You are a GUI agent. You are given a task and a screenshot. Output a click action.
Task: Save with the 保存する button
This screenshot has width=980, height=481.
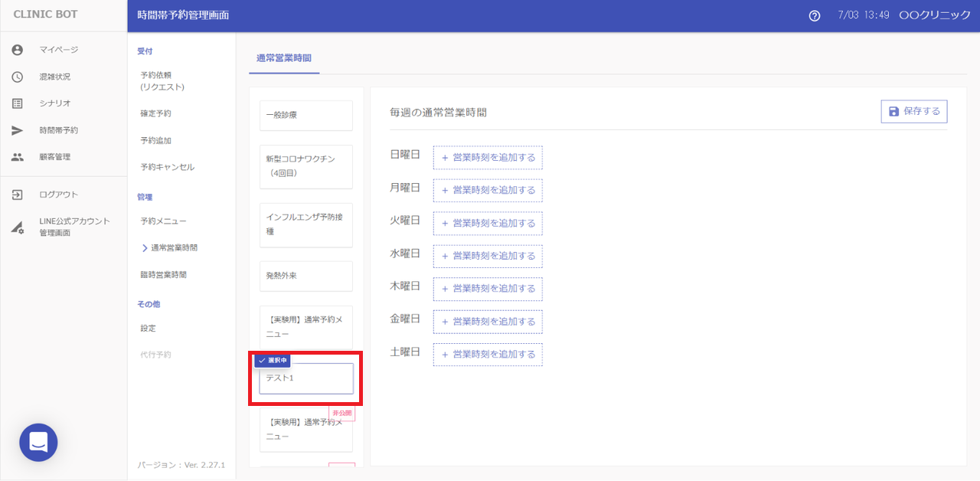point(914,111)
